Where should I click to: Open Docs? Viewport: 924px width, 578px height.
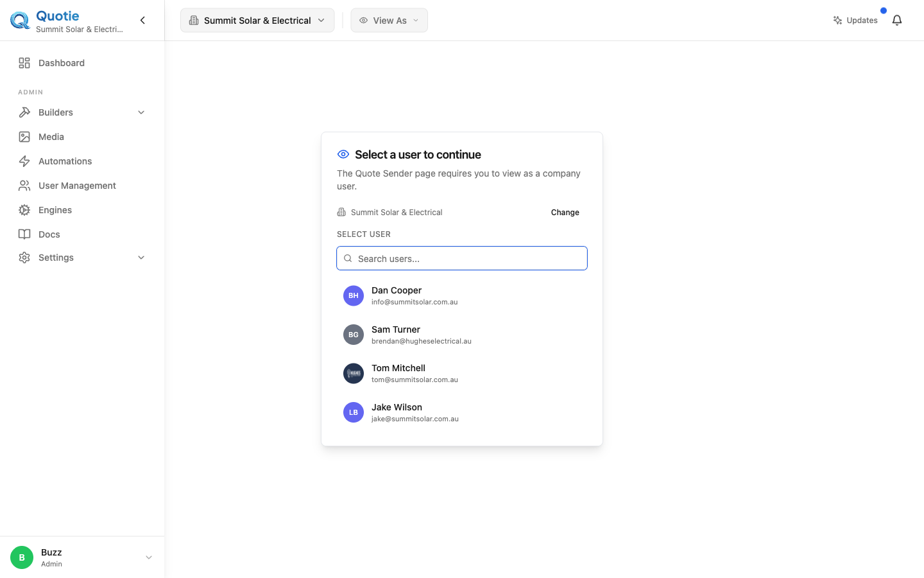tap(82, 234)
